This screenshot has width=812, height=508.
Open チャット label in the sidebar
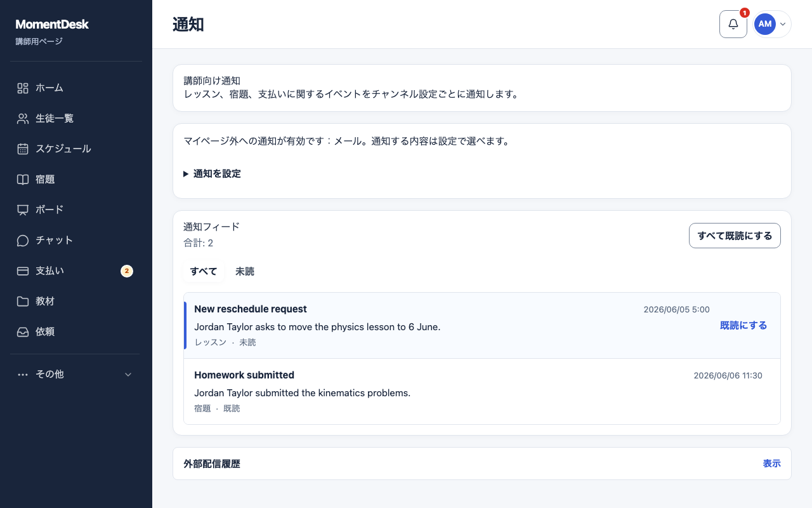55,241
